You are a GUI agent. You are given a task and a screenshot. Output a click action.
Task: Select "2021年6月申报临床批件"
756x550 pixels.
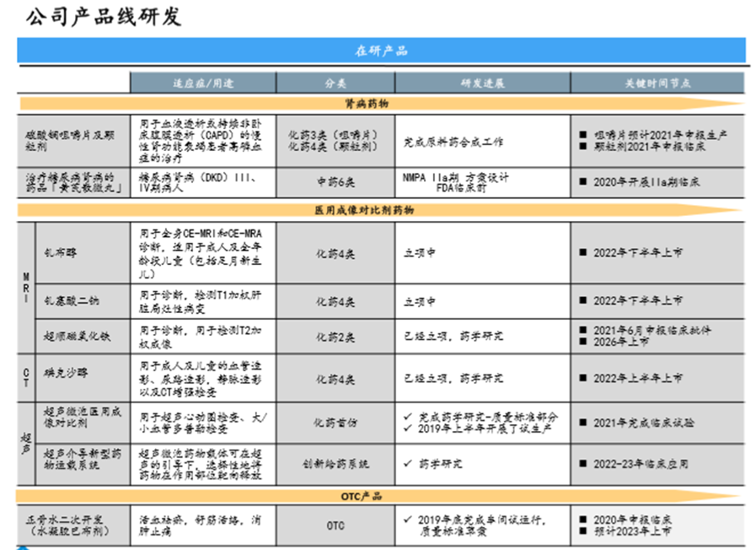(652, 331)
